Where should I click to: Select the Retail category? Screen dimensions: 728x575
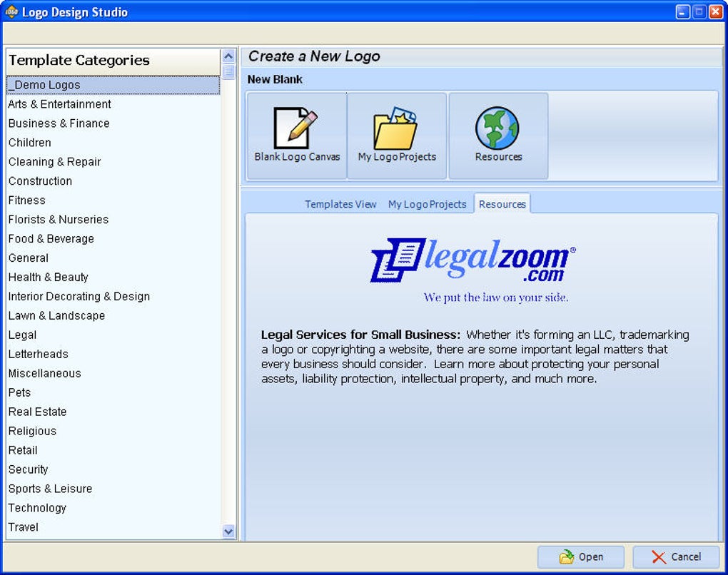tap(113, 450)
